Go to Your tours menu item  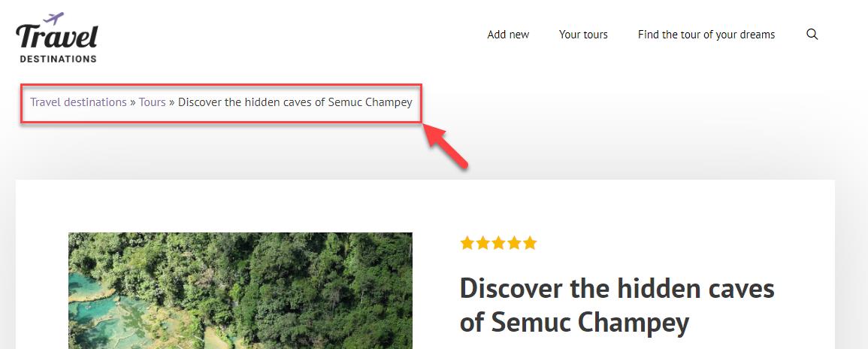click(583, 35)
